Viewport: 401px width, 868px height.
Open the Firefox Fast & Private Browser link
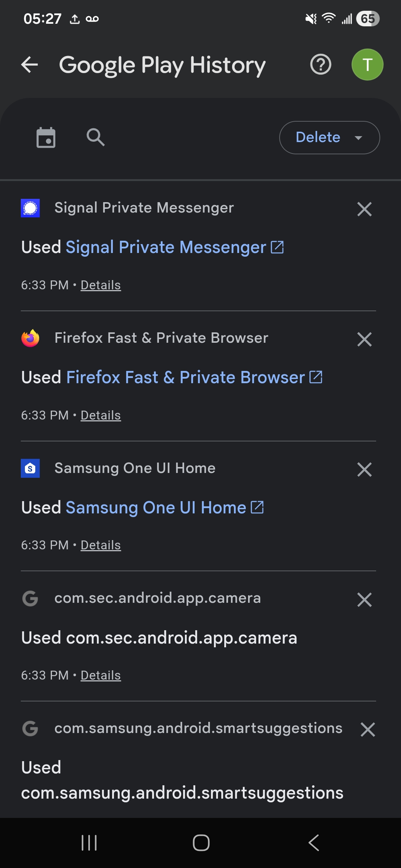pos(194,378)
